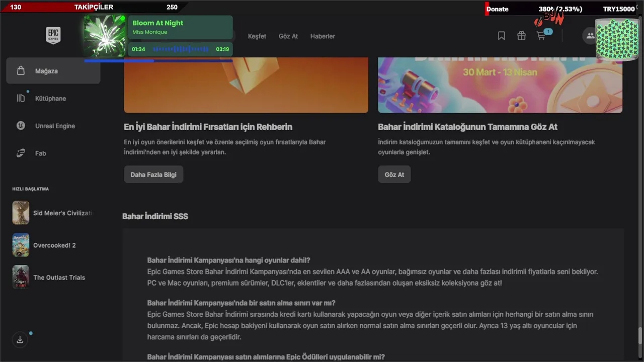Click question about Epic Ödülleri
The width and height of the screenshot is (644, 362).
click(x=266, y=357)
